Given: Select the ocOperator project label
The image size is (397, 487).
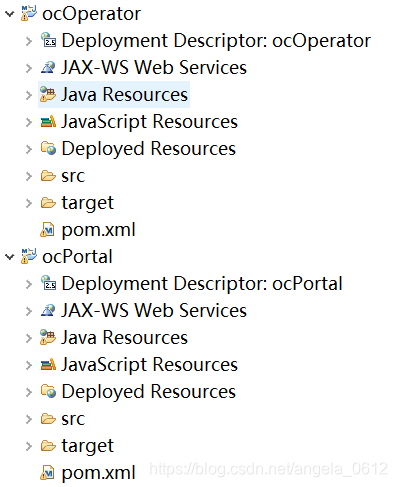Looking at the screenshot, I should [x=92, y=14].
